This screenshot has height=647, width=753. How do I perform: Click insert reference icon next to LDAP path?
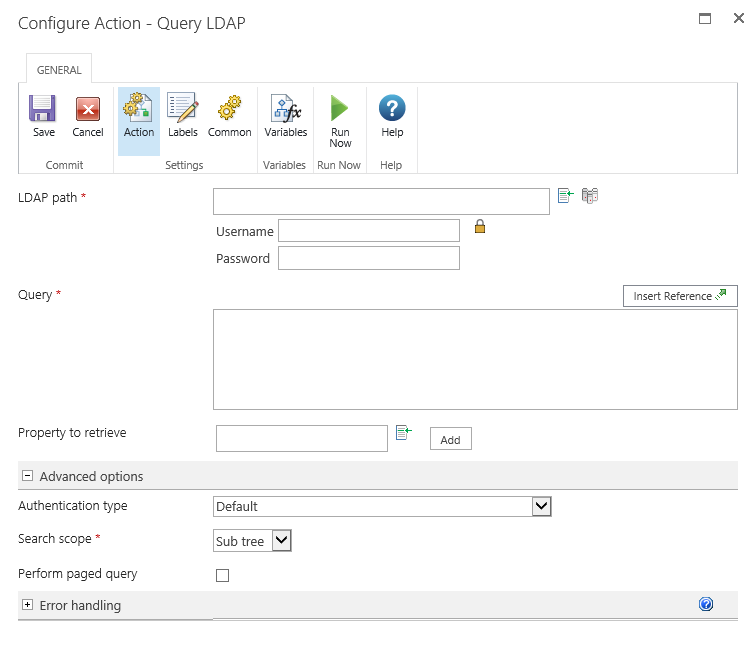point(565,196)
